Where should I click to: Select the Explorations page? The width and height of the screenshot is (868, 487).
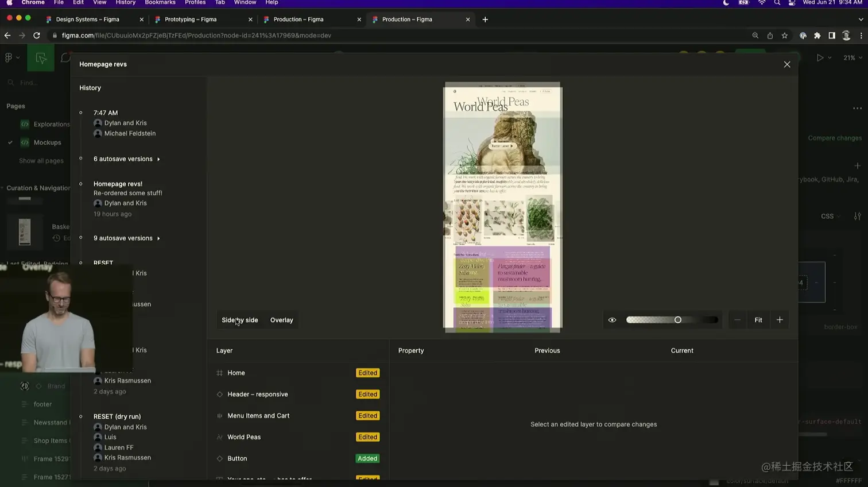(x=52, y=124)
